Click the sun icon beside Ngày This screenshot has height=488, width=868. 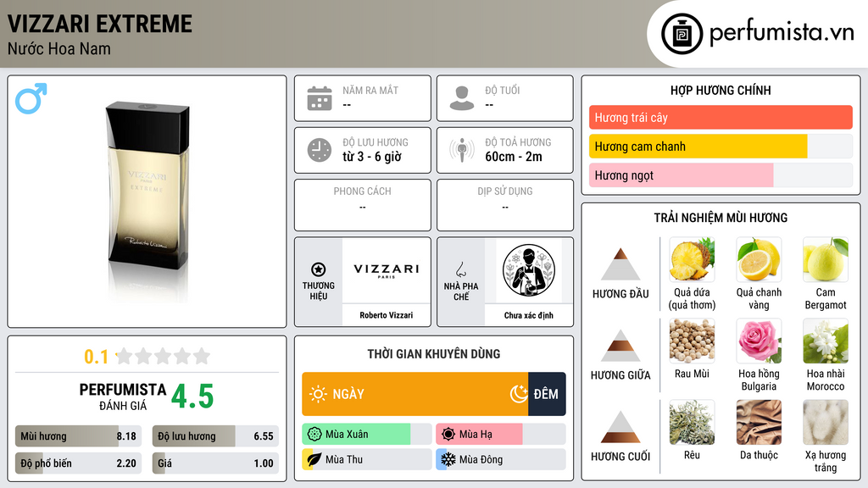[318, 394]
